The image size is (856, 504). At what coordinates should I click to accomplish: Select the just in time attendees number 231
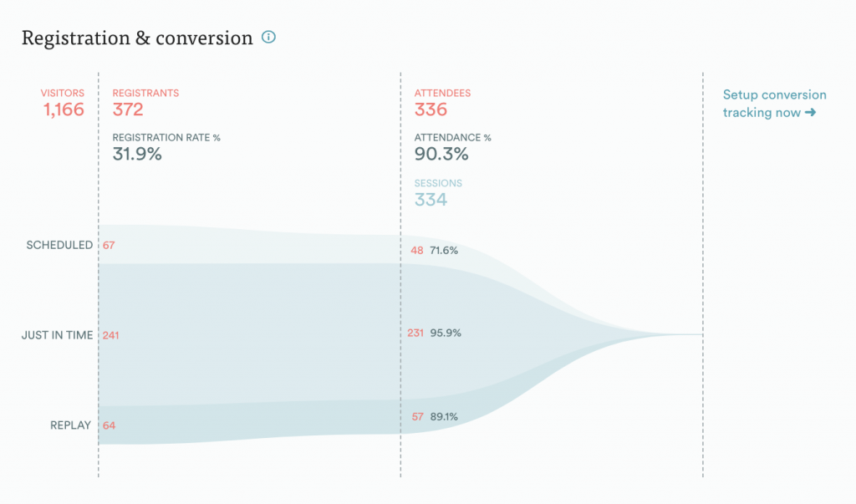click(415, 333)
